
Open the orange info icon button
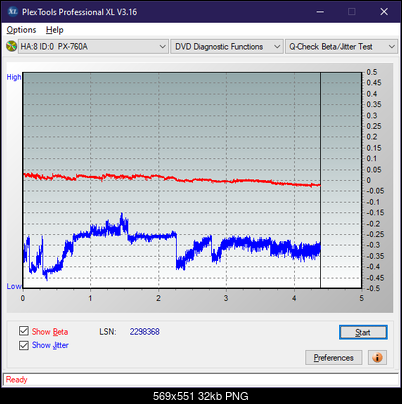(x=377, y=358)
